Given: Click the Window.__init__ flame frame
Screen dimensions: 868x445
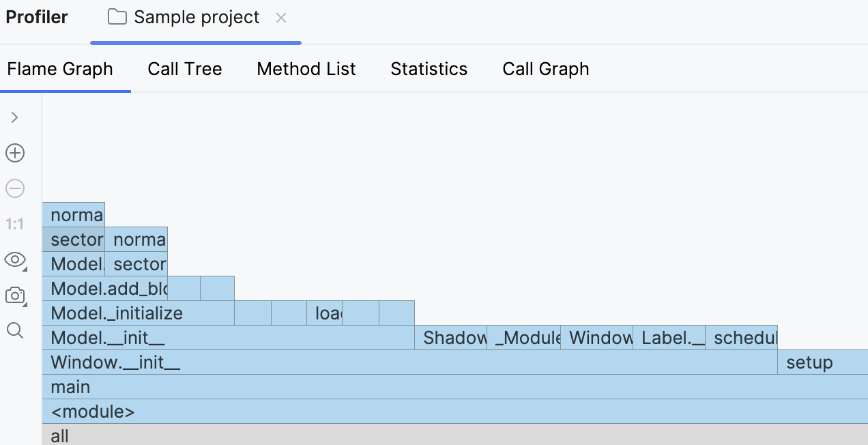Looking at the screenshot, I should pyautogui.click(x=409, y=362).
